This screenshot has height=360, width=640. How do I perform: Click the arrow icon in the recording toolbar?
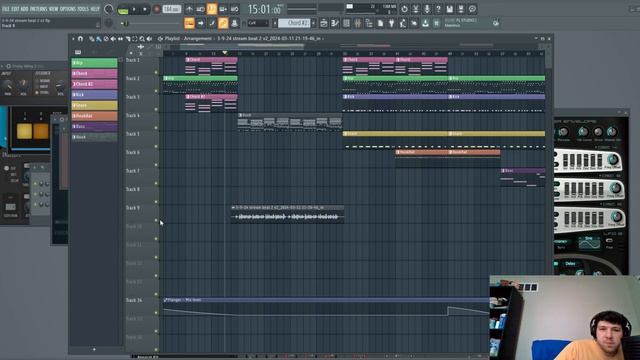click(x=200, y=23)
